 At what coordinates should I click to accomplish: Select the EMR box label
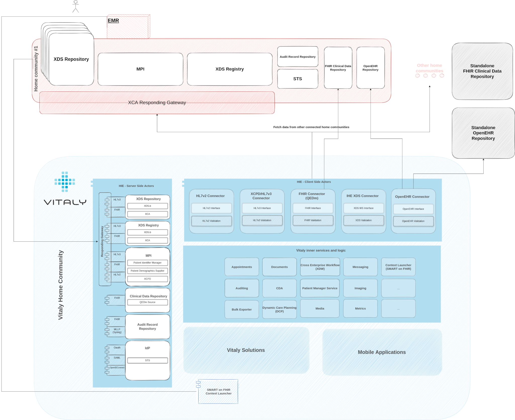(113, 21)
